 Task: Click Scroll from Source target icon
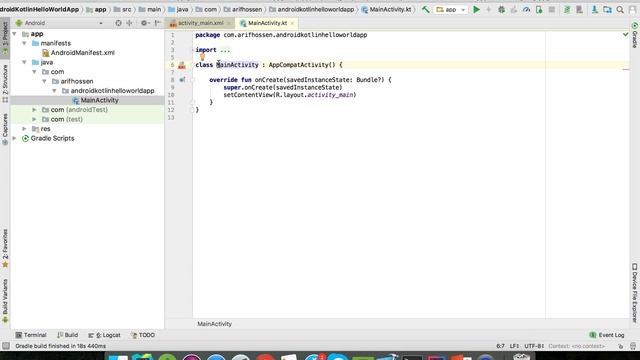(x=118, y=23)
